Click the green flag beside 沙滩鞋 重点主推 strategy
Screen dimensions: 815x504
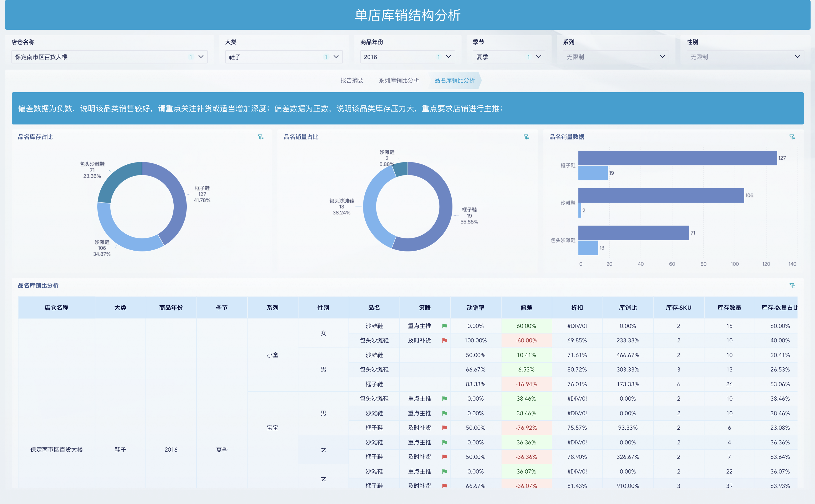tap(444, 326)
